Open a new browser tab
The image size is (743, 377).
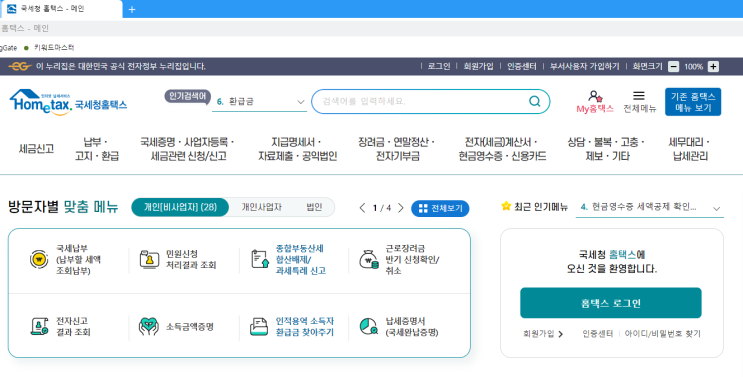pos(132,9)
